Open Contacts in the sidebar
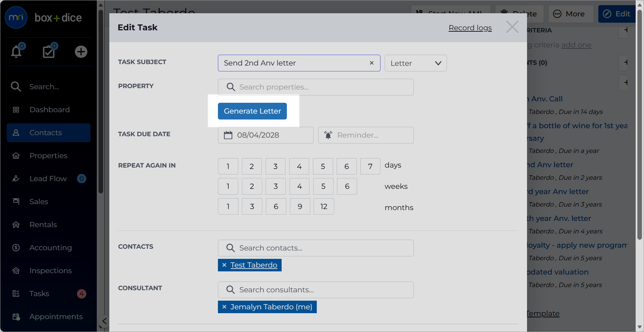Image resolution: width=644 pixels, height=332 pixels. pyautogui.click(x=48, y=133)
